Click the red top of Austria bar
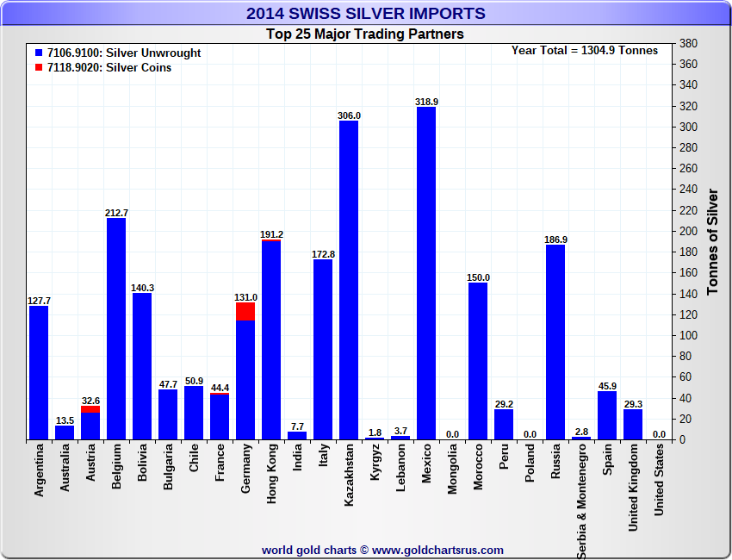732x560 pixels. (x=90, y=409)
